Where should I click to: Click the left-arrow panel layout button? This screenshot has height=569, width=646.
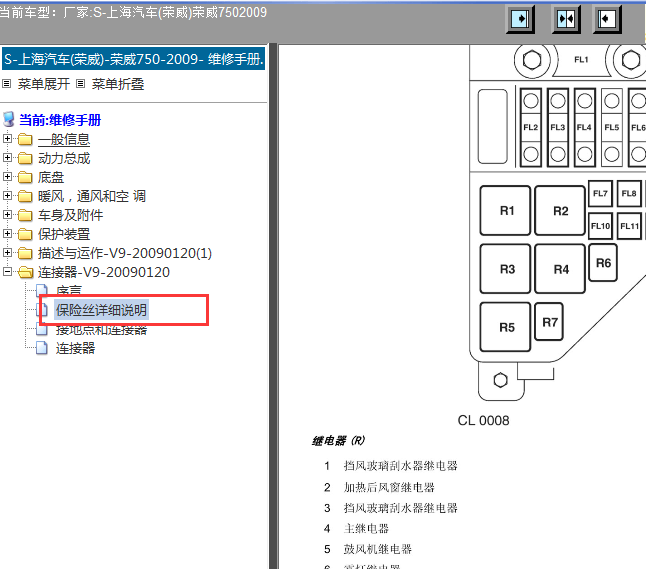(607, 19)
